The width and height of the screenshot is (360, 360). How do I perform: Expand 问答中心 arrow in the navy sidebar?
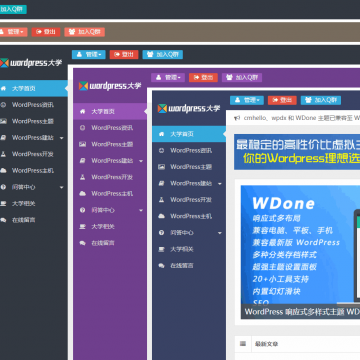click(x=220, y=233)
